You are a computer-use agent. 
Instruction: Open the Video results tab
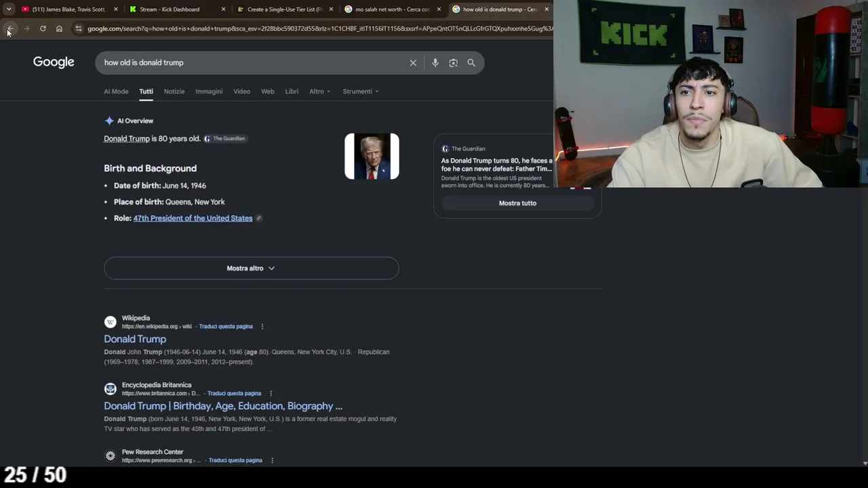click(x=242, y=91)
